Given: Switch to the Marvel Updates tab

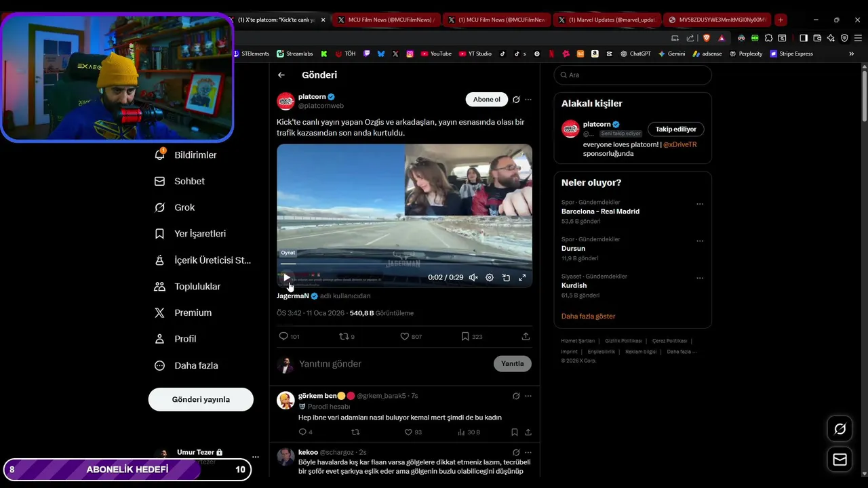Looking at the screenshot, I should [x=607, y=20].
